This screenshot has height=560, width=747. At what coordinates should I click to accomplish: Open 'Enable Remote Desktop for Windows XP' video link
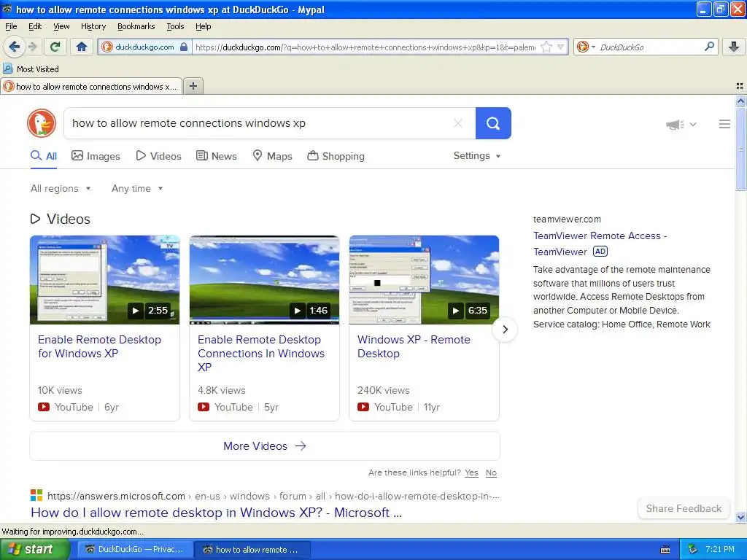point(99,346)
